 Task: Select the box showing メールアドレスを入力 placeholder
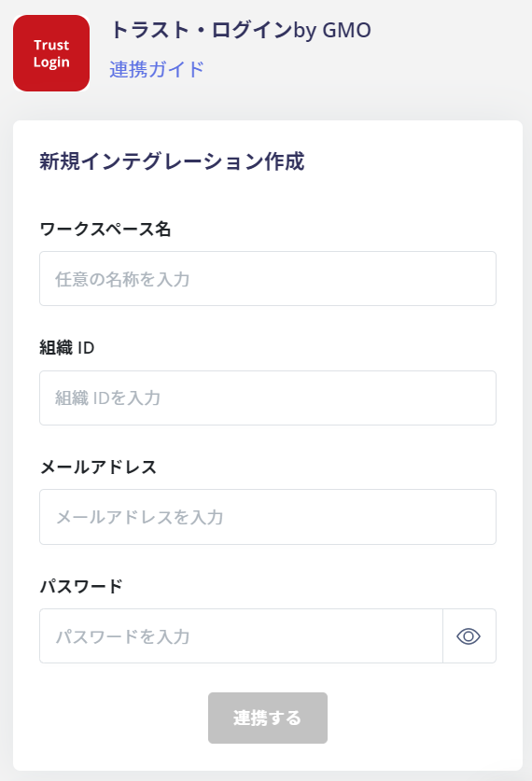click(x=268, y=517)
